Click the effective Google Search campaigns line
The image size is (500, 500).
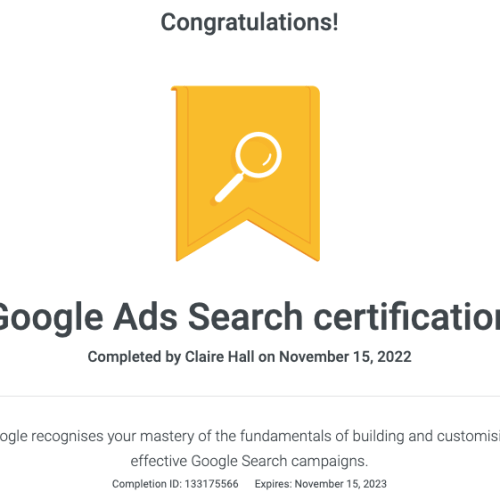coord(249,461)
